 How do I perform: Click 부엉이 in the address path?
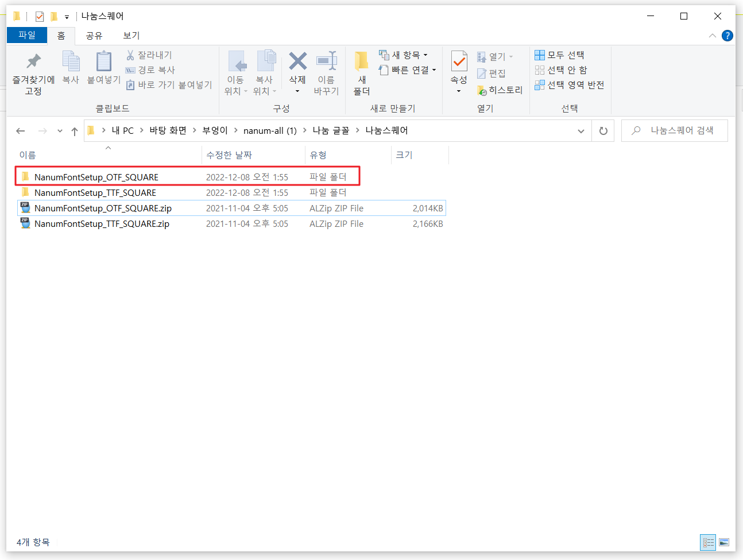pos(215,130)
